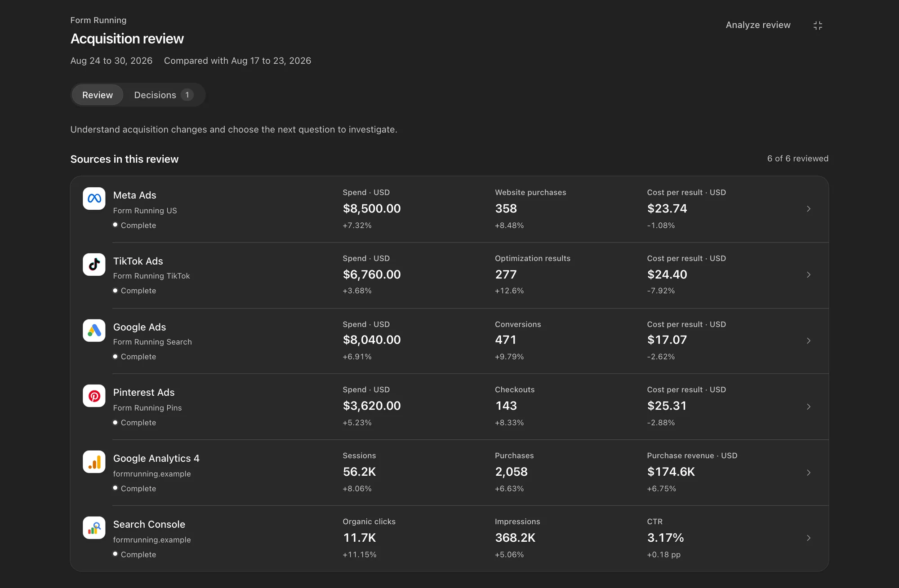
Task: Click the Meta Ads logo icon
Action: (94, 199)
